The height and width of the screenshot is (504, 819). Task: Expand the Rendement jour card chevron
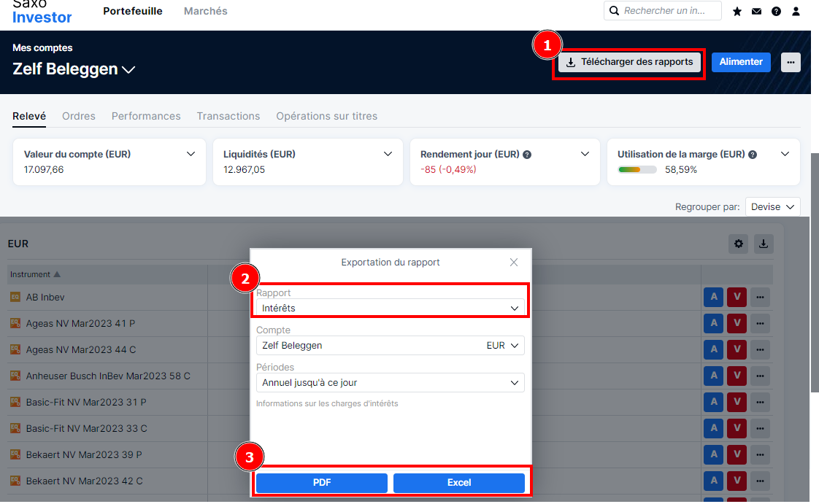pyautogui.click(x=585, y=154)
